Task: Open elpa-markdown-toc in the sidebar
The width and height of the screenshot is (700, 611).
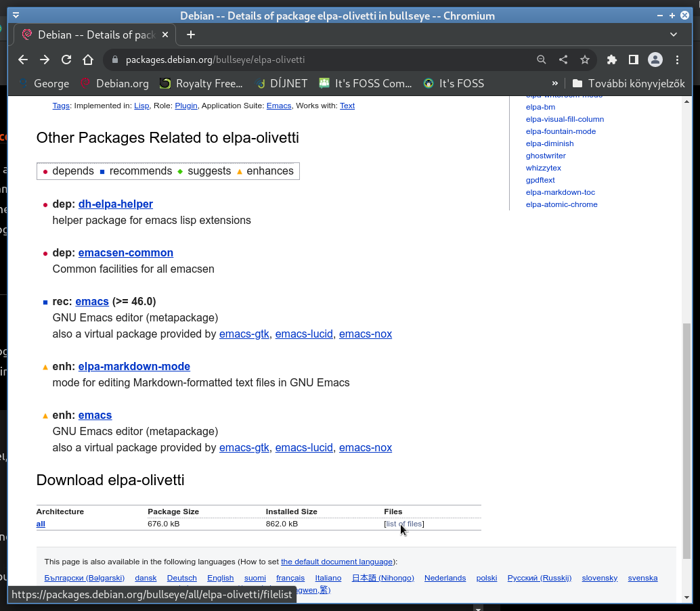Action: click(x=561, y=192)
